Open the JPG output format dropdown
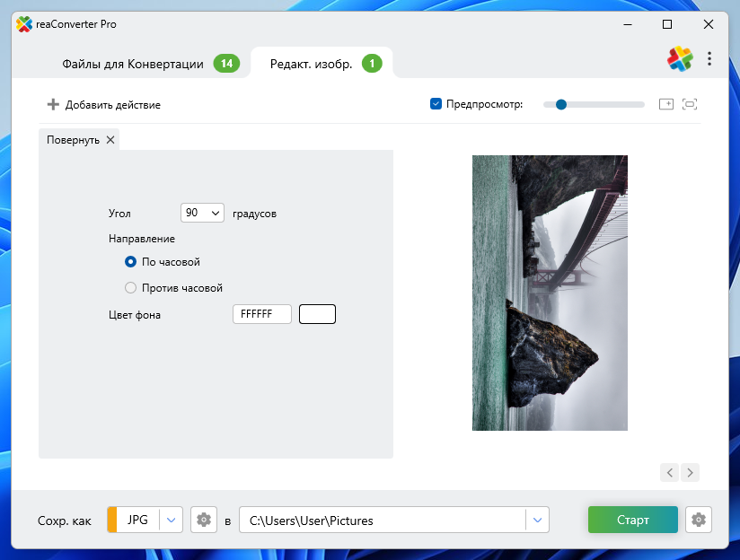Screen dimensions: 740x560 (x=172, y=520)
